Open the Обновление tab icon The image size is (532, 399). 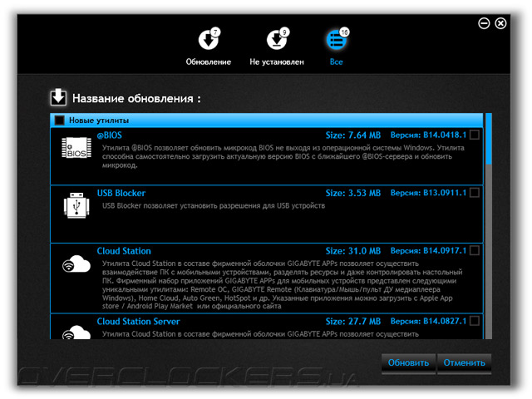(209, 39)
